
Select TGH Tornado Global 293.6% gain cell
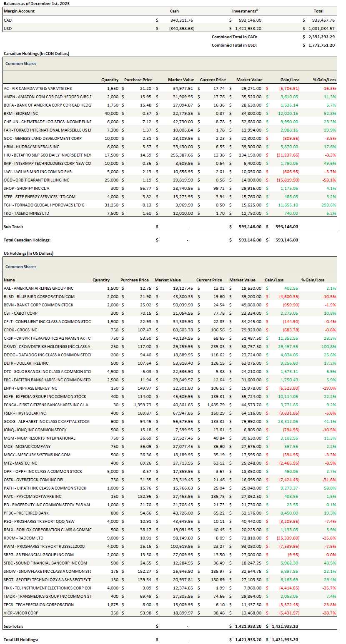click(x=328, y=205)
